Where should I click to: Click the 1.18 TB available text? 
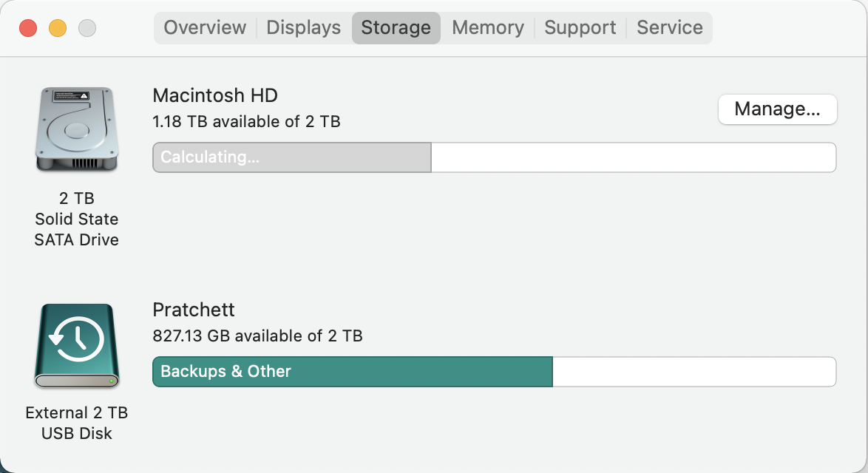[246, 121]
